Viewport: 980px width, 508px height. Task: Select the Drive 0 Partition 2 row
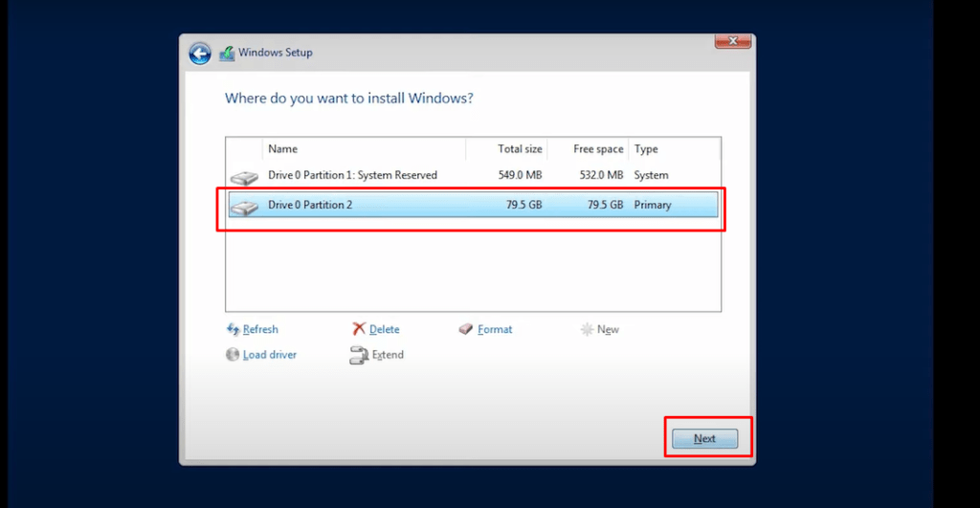click(x=473, y=205)
